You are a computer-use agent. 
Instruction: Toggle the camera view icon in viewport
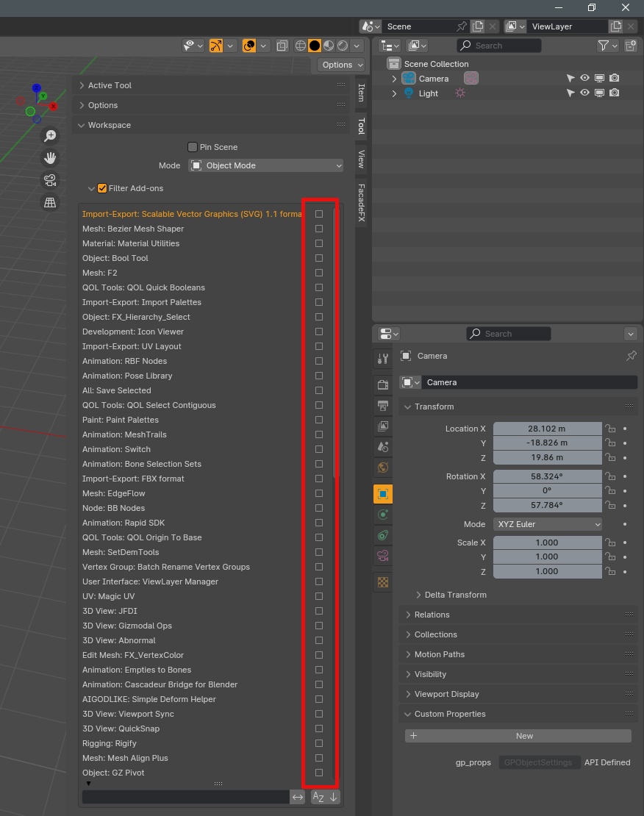point(50,180)
